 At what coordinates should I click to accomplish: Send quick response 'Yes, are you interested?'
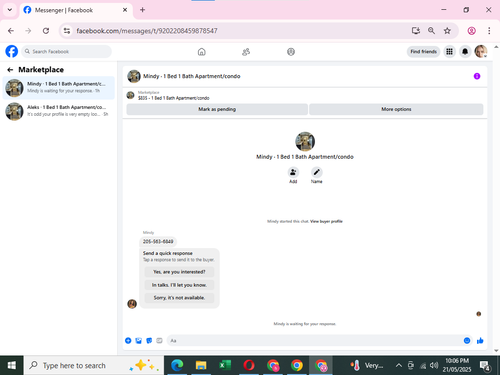(179, 272)
